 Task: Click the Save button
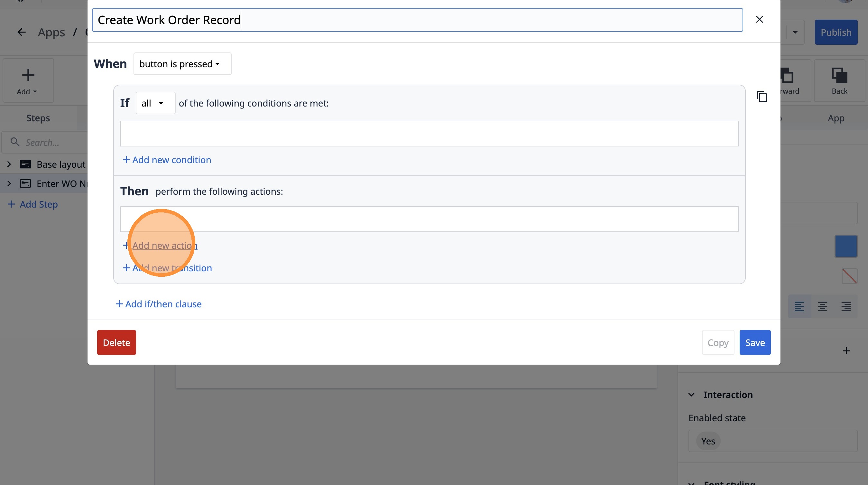(x=755, y=342)
